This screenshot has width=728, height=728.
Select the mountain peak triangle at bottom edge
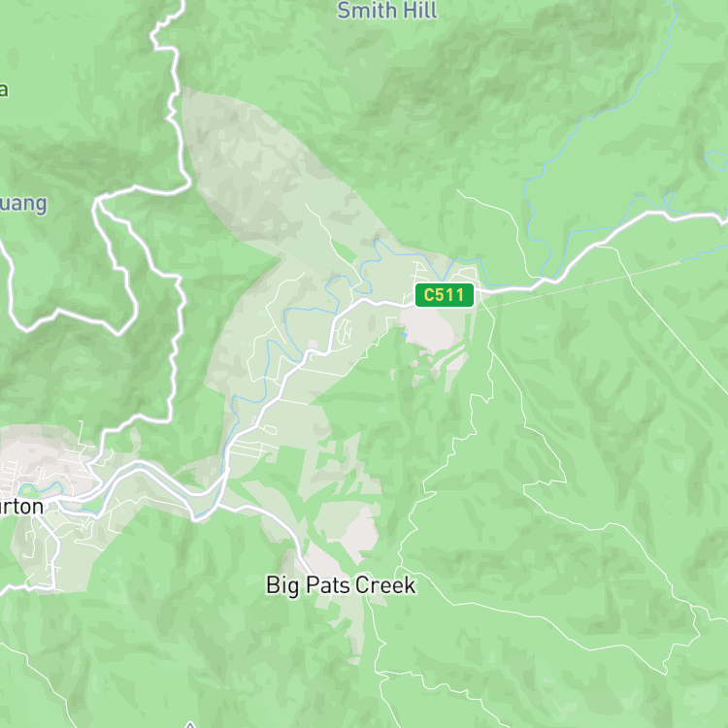click(x=189, y=725)
